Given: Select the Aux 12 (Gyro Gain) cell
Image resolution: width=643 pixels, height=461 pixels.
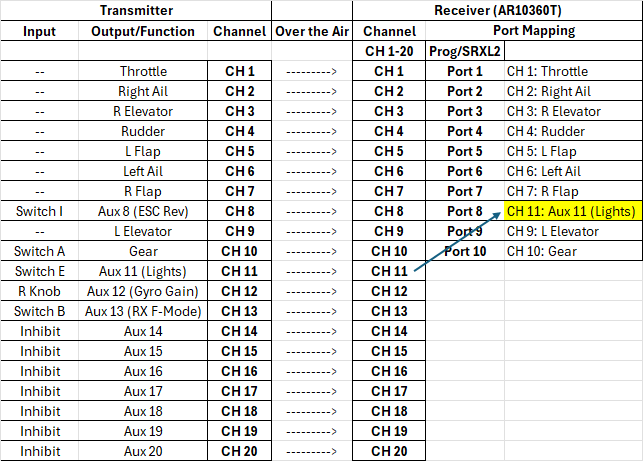Looking at the screenshot, I should click(143, 291).
